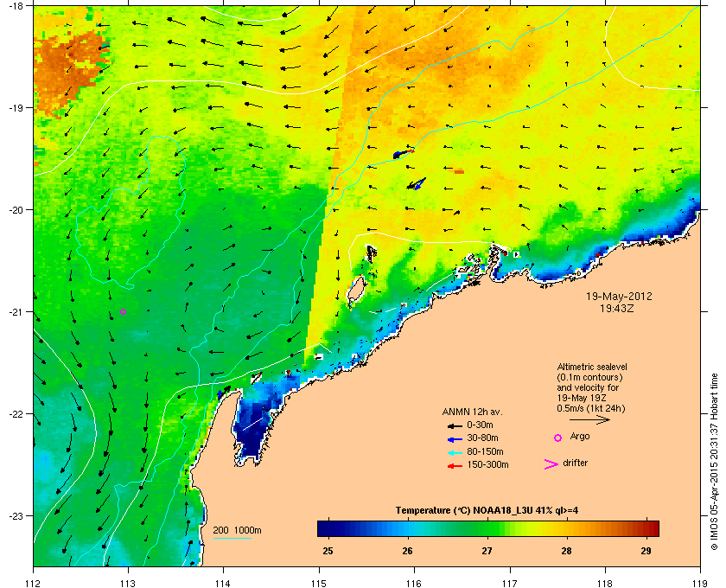Click the cyan 200m depth contour legend line
This screenshot has height=588, width=726.
(x=232, y=538)
